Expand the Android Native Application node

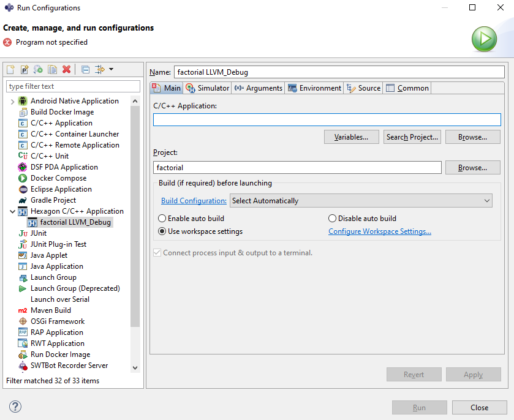pyautogui.click(x=12, y=102)
